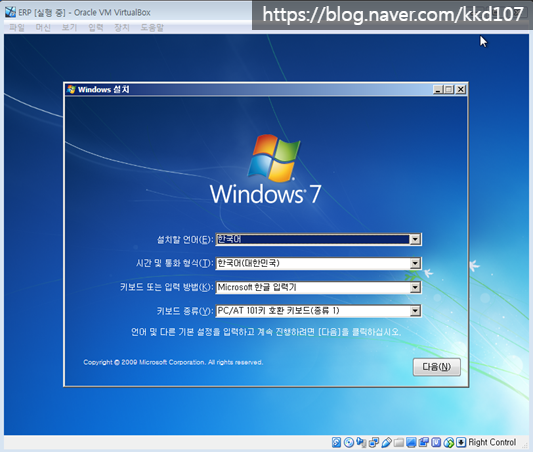Click the recording status icon
Image resolution: width=533 pixels, height=452 pixels.
click(x=424, y=442)
